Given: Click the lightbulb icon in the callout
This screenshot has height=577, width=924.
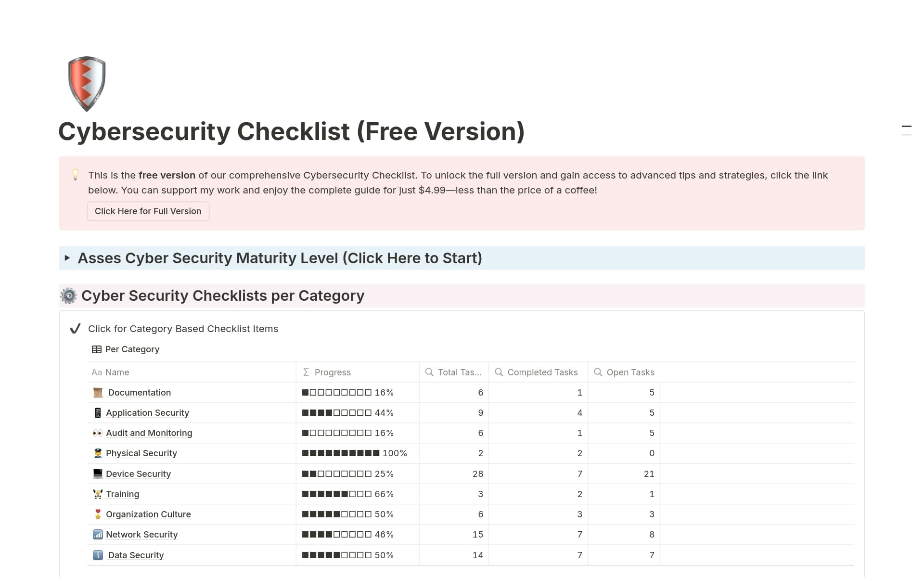Looking at the screenshot, I should coord(76,175).
